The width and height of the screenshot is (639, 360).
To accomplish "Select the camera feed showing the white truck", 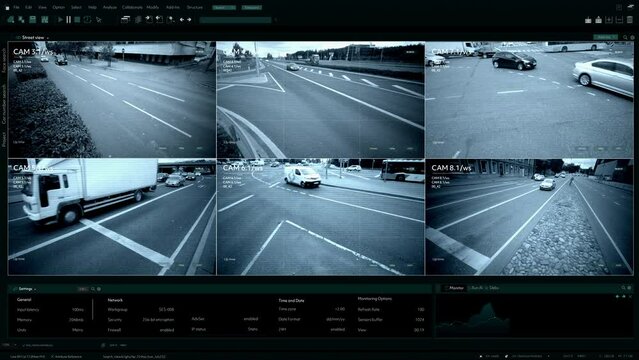I will coord(112,216).
